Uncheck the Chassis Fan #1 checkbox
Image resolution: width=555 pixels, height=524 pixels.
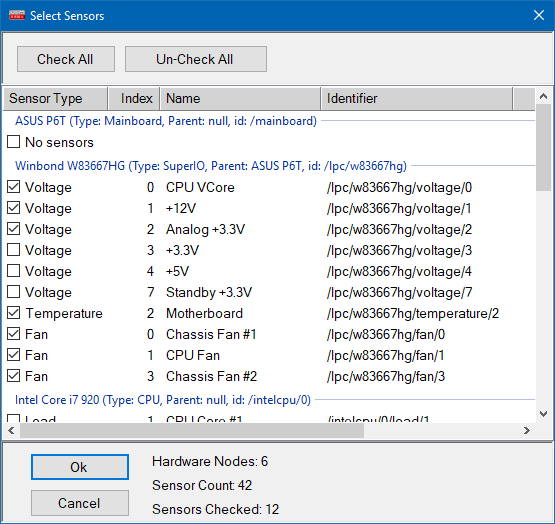13,334
